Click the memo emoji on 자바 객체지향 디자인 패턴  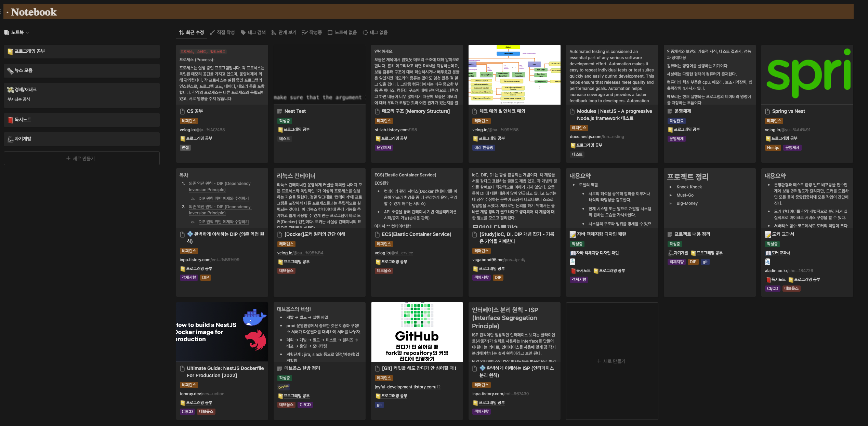click(573, 235)
